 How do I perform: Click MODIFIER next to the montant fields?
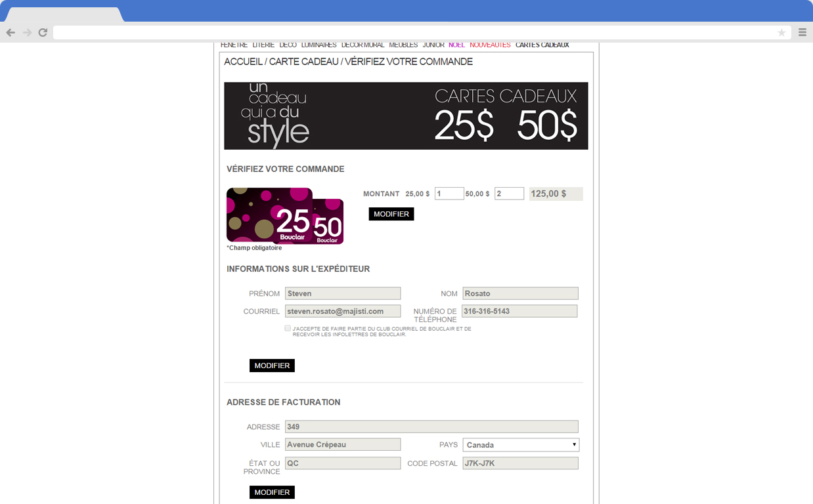tap(391, 213)
